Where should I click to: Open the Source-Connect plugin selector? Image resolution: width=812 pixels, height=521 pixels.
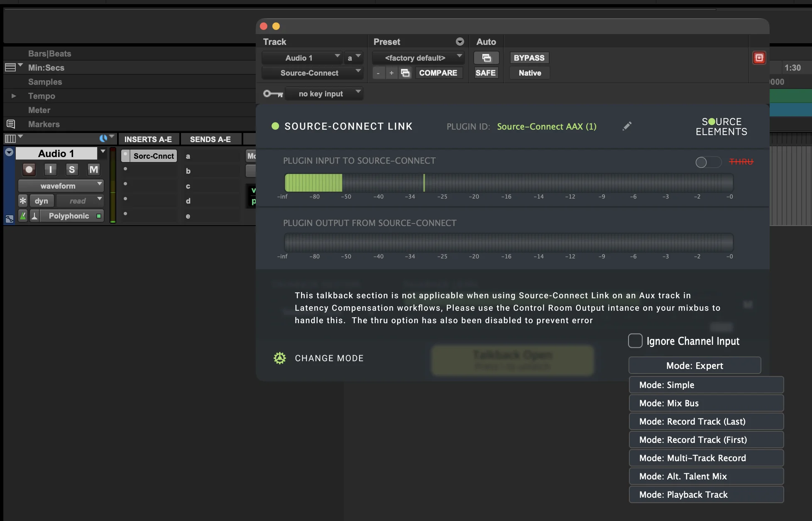point(312,73)
